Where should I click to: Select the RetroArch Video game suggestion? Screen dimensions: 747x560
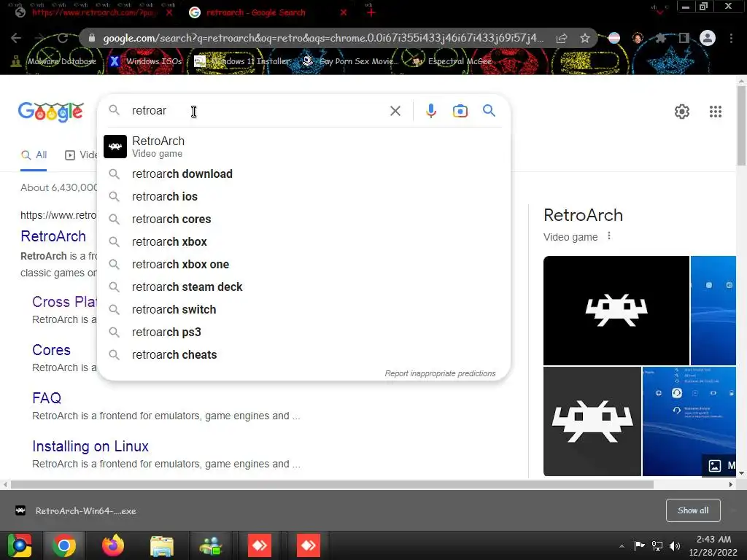pos(303,146)
